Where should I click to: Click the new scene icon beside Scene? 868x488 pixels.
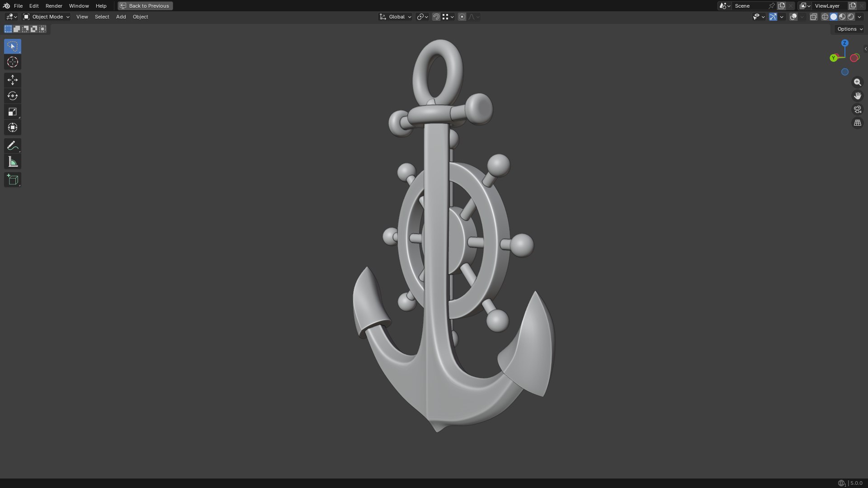[782, 6]
